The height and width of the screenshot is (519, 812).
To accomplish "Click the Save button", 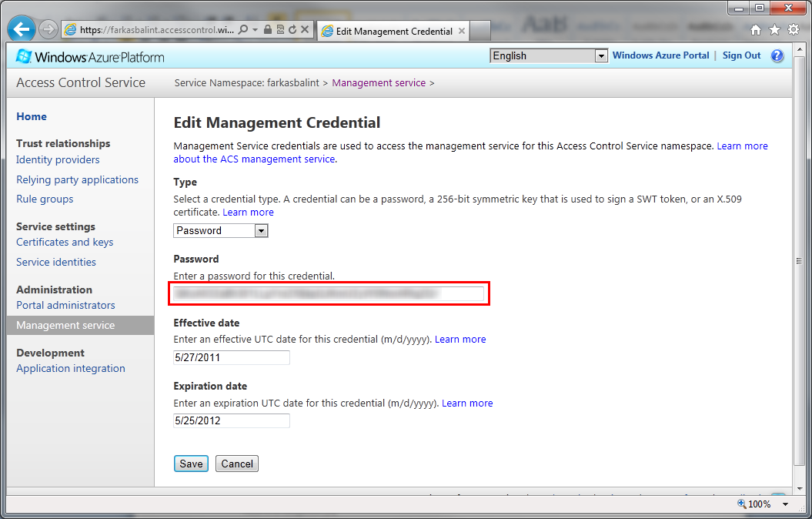I will [191, 464].
